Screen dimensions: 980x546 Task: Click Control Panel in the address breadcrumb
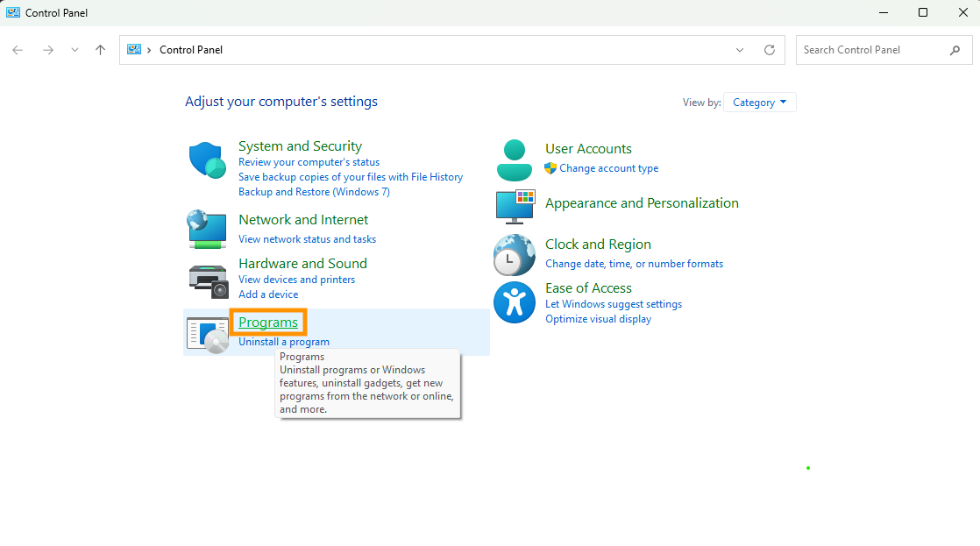(190, 50)
